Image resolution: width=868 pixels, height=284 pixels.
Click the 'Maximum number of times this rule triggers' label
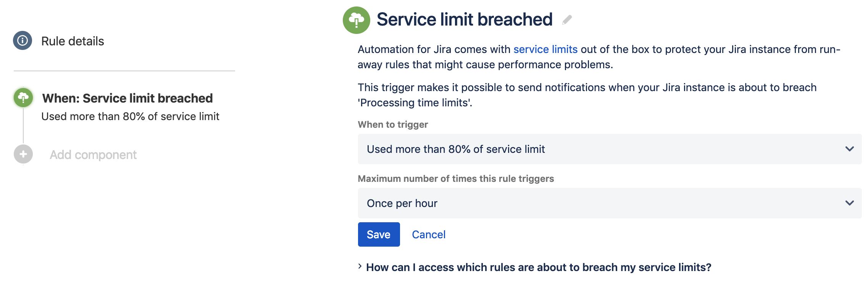[x=456, y=179]
